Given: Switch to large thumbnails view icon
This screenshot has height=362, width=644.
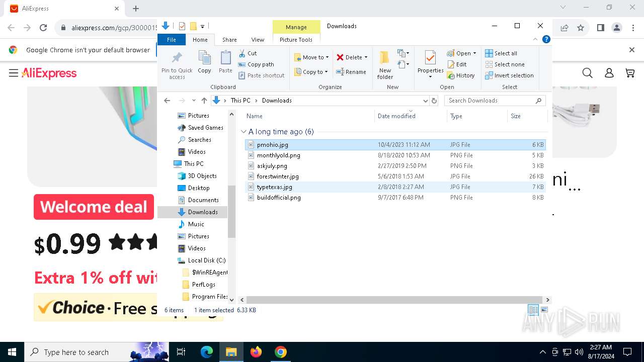Looking at the screenshot, I should 544,310.
